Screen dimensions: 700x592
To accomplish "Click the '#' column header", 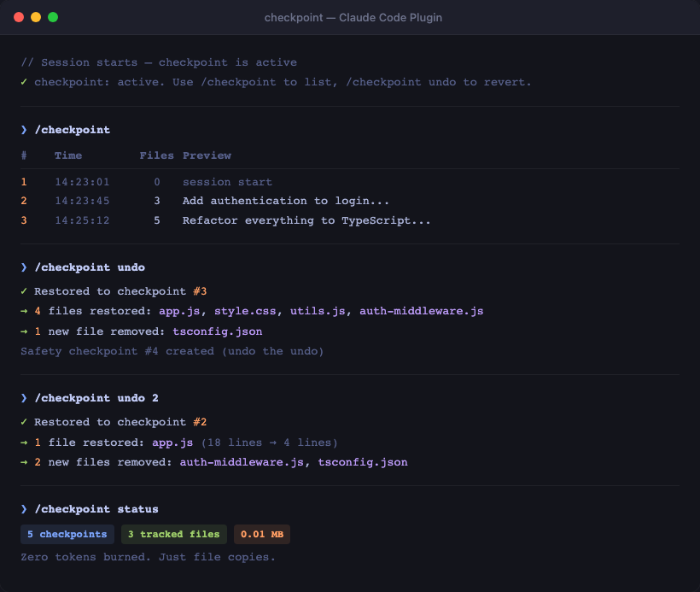I will click(x=24, y=155).
